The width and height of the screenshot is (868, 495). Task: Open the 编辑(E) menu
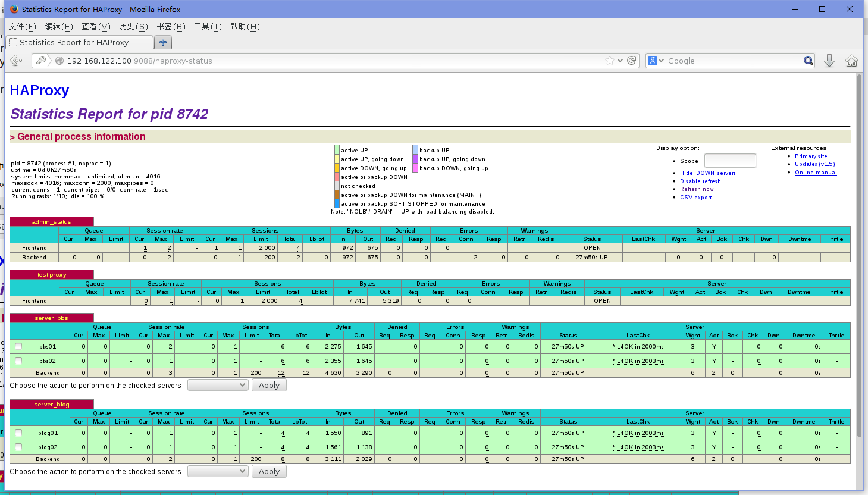[x=59, y=26]
